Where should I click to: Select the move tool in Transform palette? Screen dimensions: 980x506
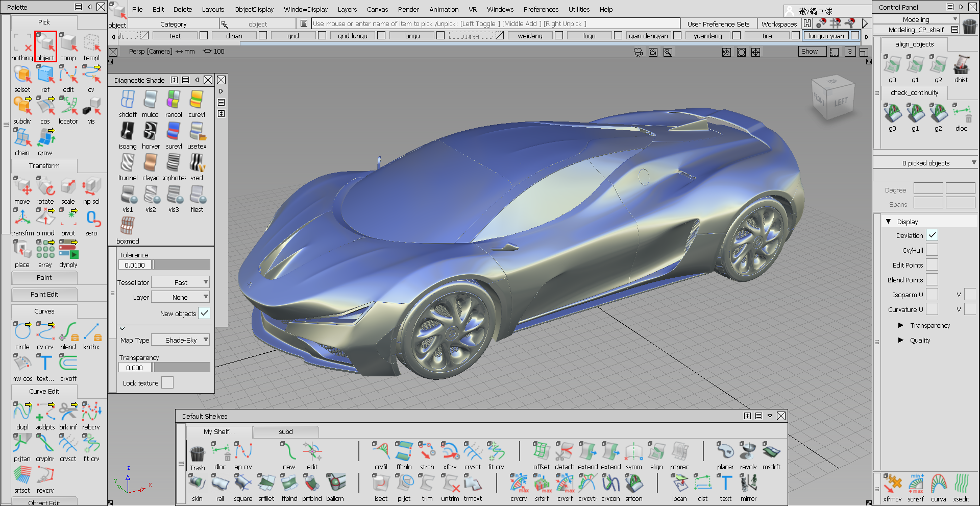coord(22,188)
